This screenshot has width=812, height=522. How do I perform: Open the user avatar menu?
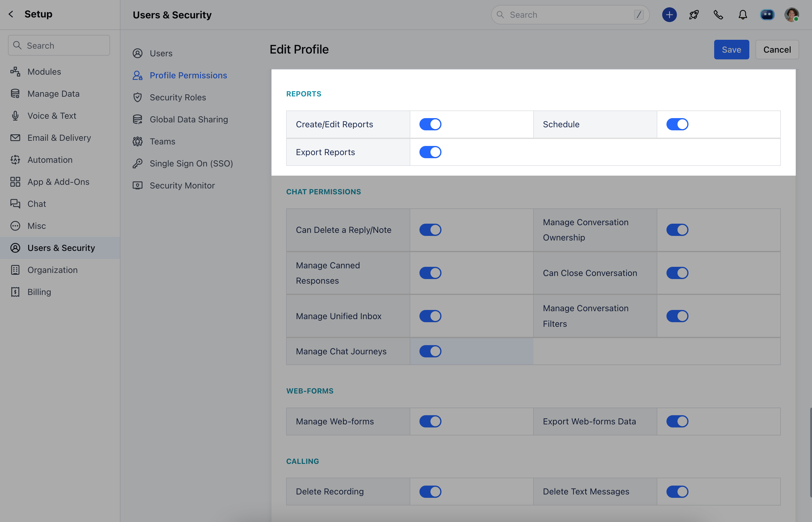[792, 15]
